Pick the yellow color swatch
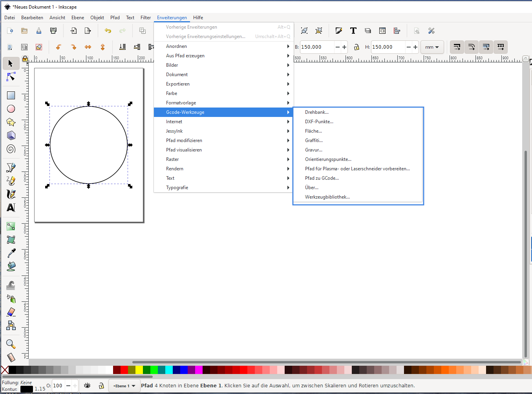Viewport: 532px width, 394px height. pos(139,370)
